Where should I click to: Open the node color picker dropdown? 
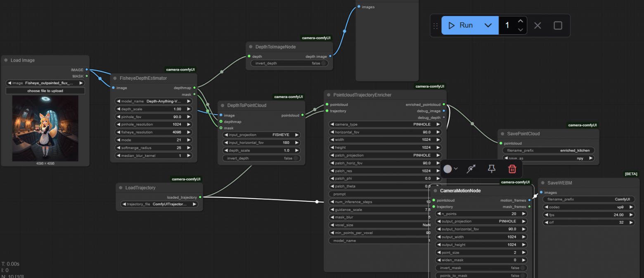pyautogui.click(x=451, y=169)
